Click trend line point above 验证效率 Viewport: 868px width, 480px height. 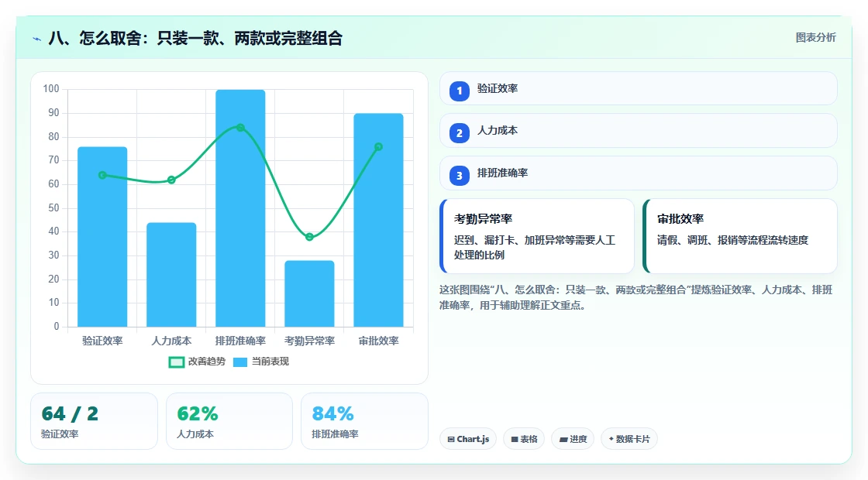102,175
